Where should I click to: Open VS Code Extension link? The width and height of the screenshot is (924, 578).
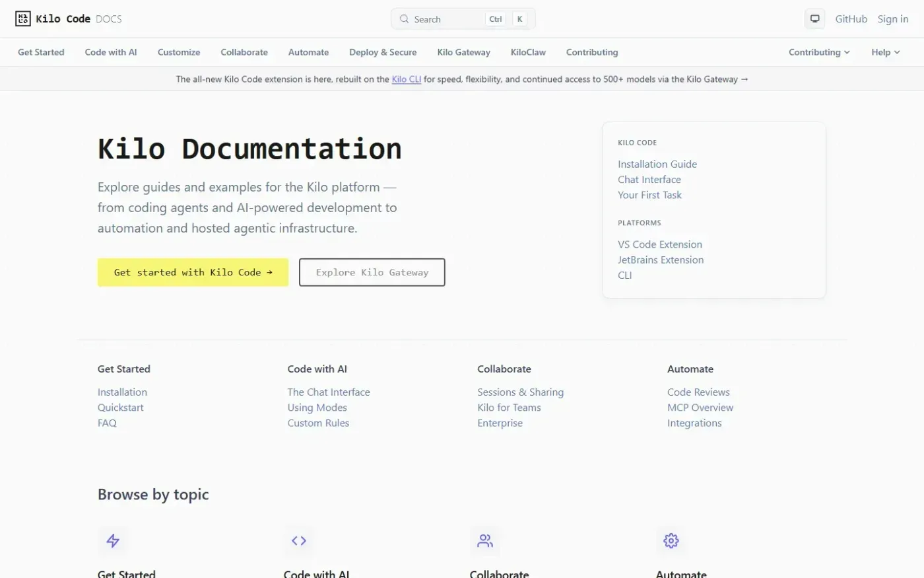[x=660, y=244]
